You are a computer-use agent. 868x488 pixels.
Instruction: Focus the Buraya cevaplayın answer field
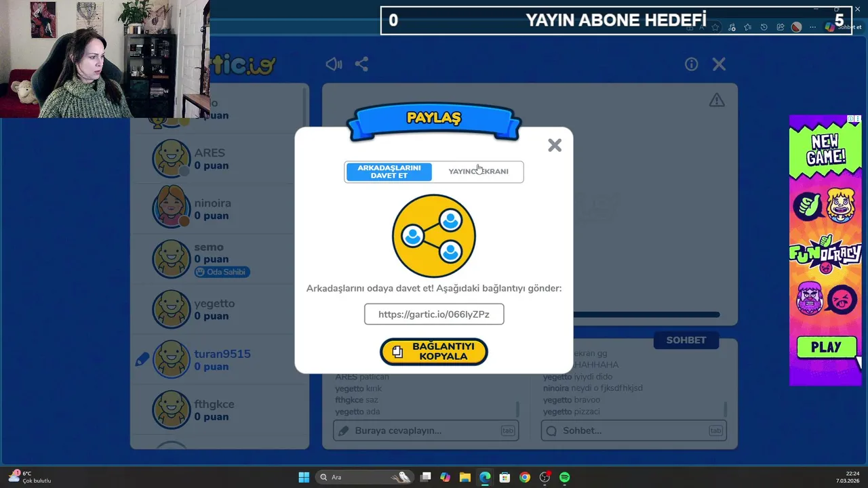426,430
